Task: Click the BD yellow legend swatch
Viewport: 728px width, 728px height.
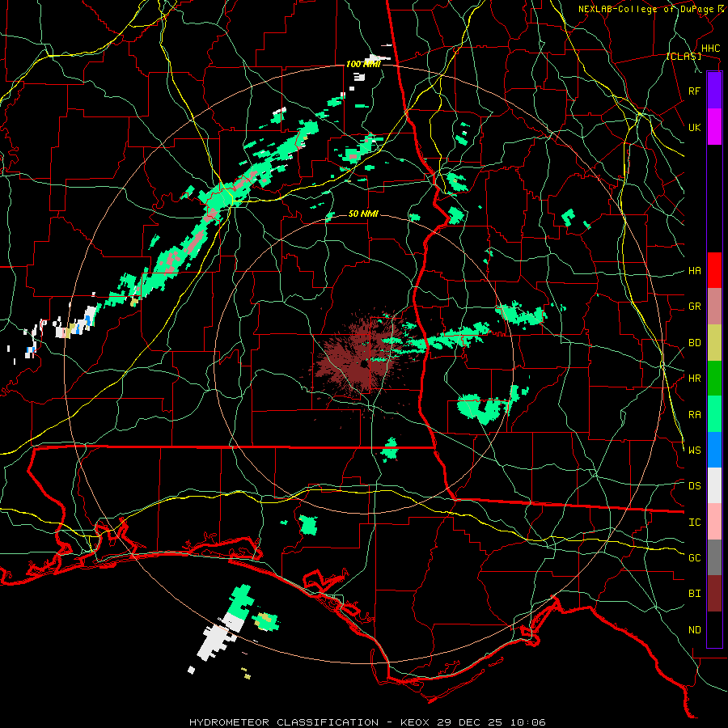Action: 714,343
